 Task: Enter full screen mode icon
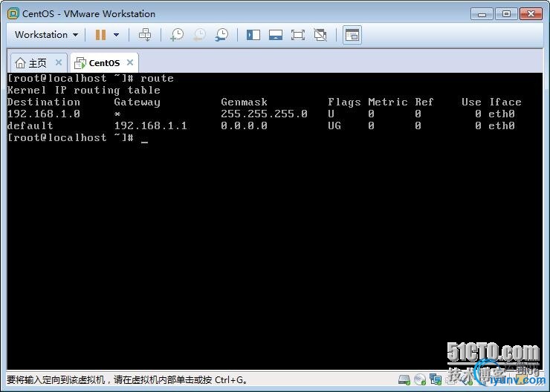(298, 35)
